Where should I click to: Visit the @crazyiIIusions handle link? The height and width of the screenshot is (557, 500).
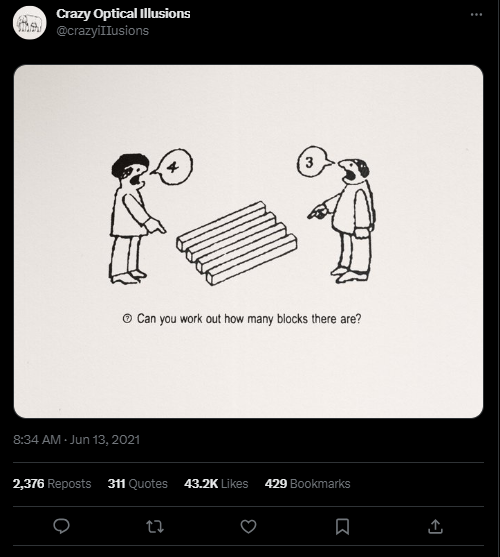point(103,31)
